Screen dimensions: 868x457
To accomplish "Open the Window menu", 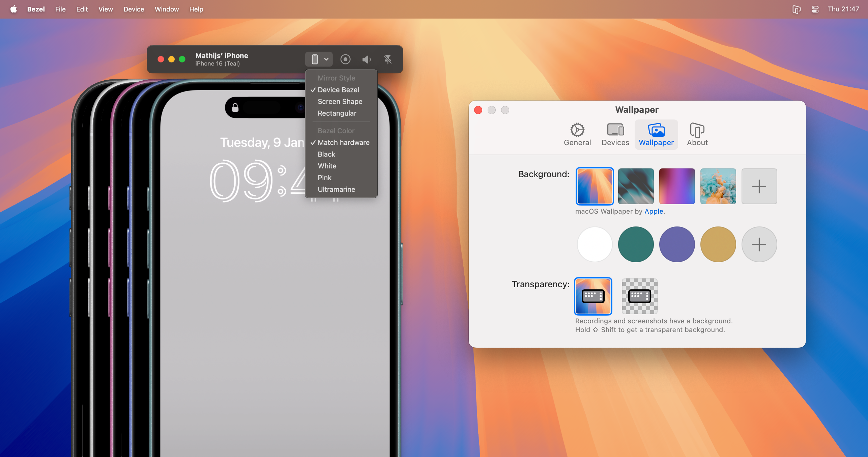I will click(167, 9).
